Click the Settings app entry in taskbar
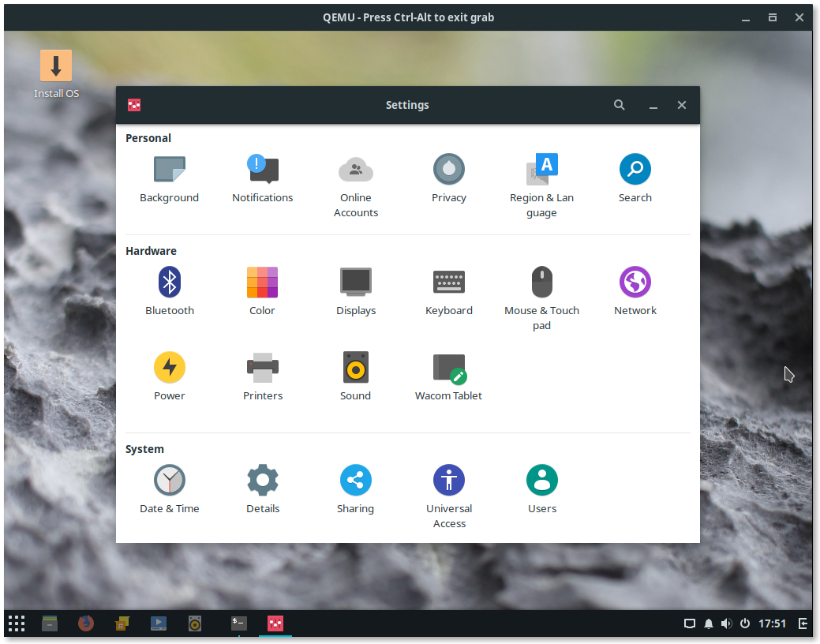This screenshot has height=644, width=820. (x=275, y=623)
